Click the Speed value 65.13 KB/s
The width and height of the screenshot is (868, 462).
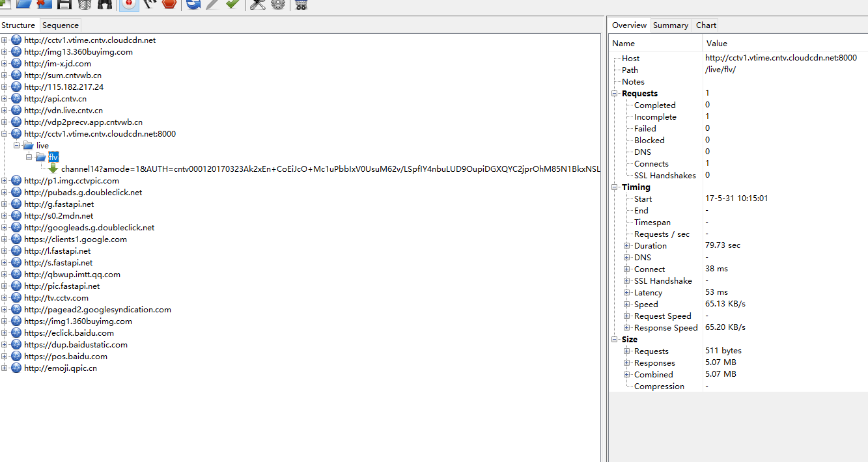pyautogui.click(x=725, y=304)
